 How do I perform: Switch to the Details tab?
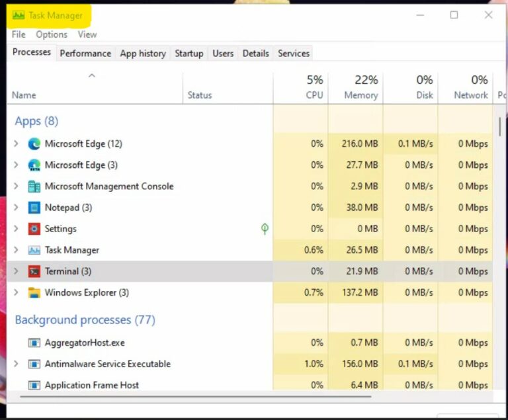pos(255,53)
